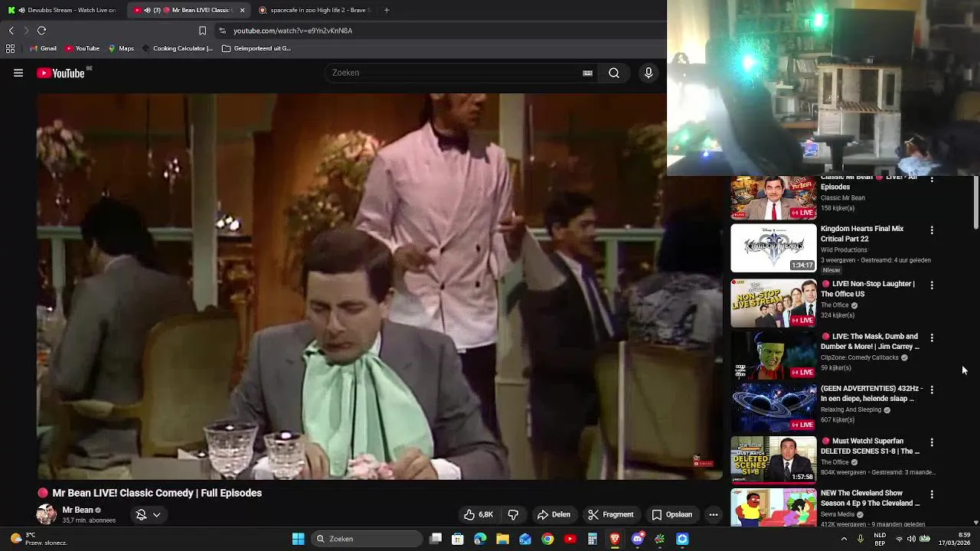The width and height of the screenshot is (980, 551).
Task: Open options menu for 432Hz stream
Action: [932, 390]
